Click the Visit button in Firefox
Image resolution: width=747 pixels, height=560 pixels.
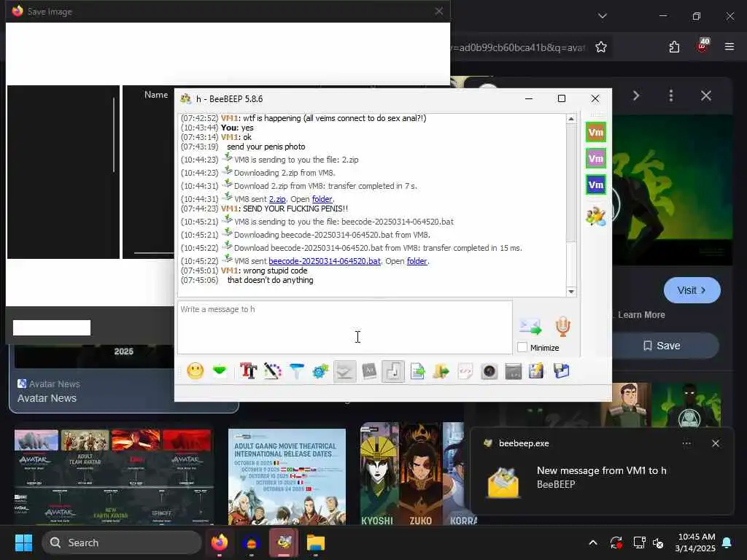pos(692,290)
